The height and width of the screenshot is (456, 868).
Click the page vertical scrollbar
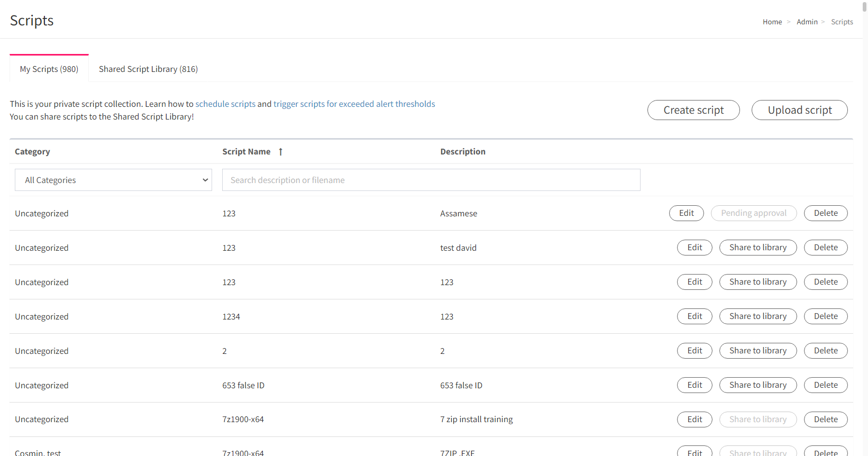click(865, 228)
